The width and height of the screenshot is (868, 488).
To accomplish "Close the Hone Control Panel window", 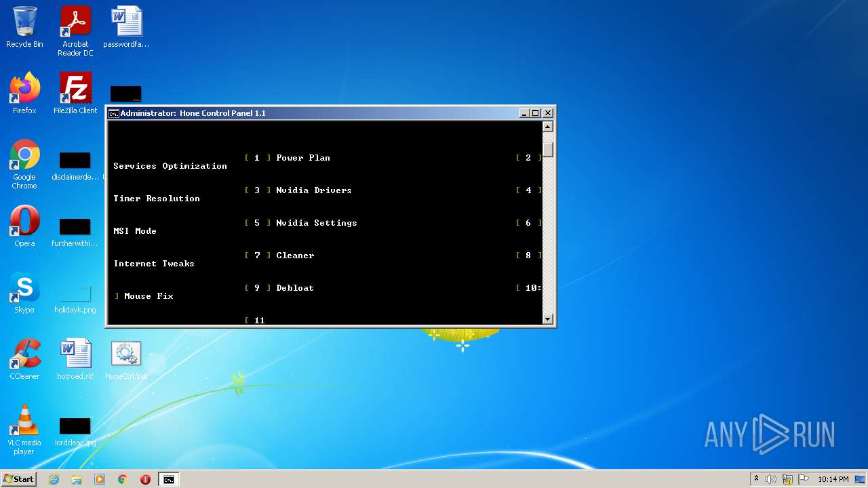I will tap(548, 113).
